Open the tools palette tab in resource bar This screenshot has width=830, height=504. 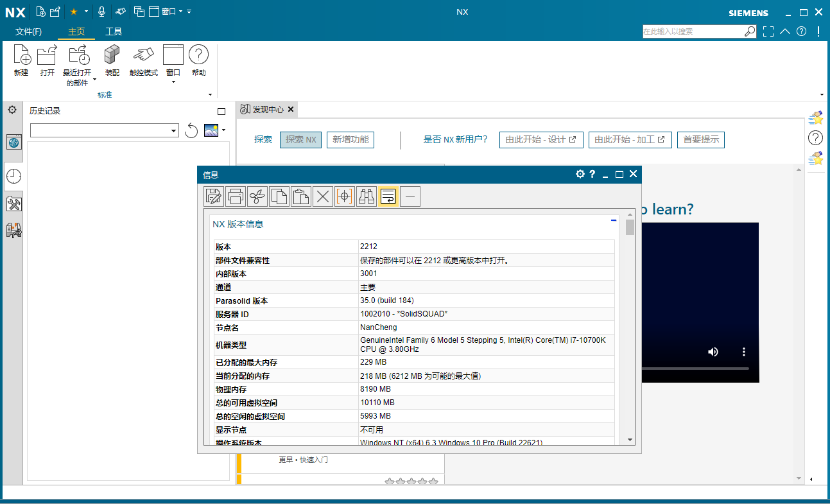[x=13, y=204]
